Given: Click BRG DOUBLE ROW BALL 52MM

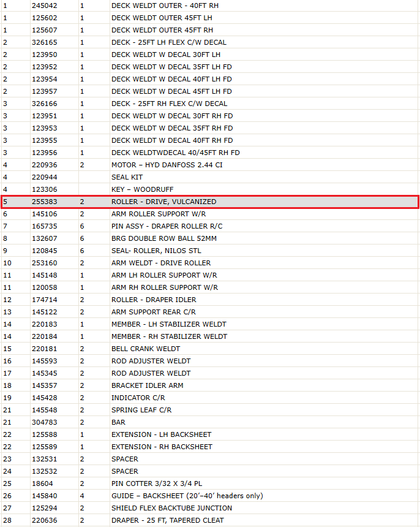Looking at the screenshot, I should pyautogui.click(x=164, y=238).
